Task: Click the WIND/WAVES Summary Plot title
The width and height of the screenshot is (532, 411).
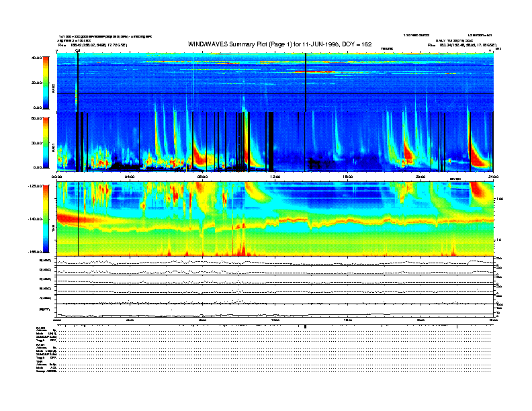Action: click(x=279, y=44)
